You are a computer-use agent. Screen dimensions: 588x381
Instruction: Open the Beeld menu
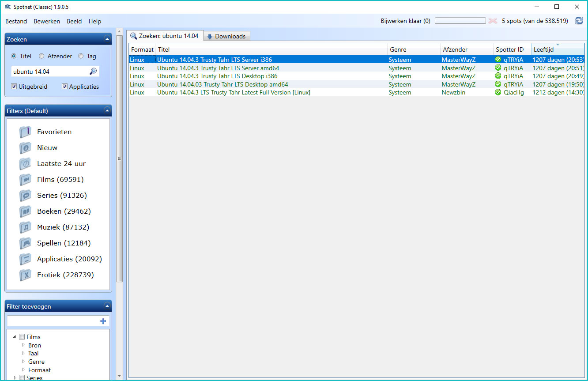pyautogui.click(x=74, y=21)
